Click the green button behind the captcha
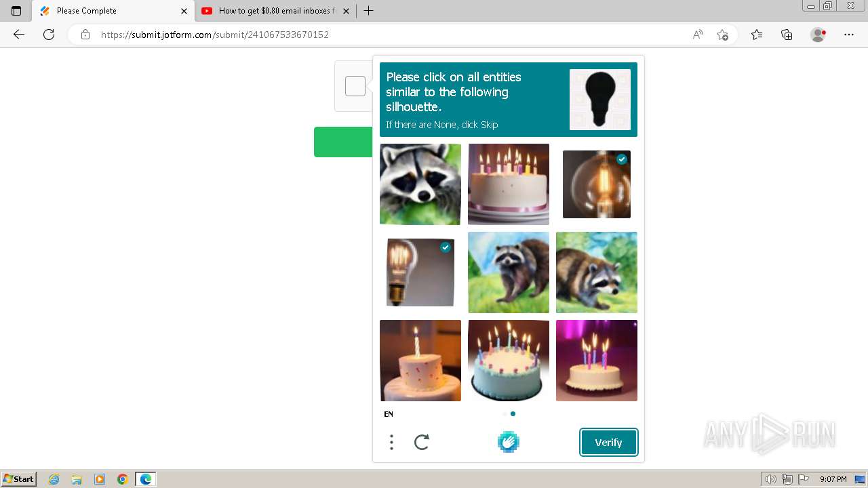 (x=343, y=142)
